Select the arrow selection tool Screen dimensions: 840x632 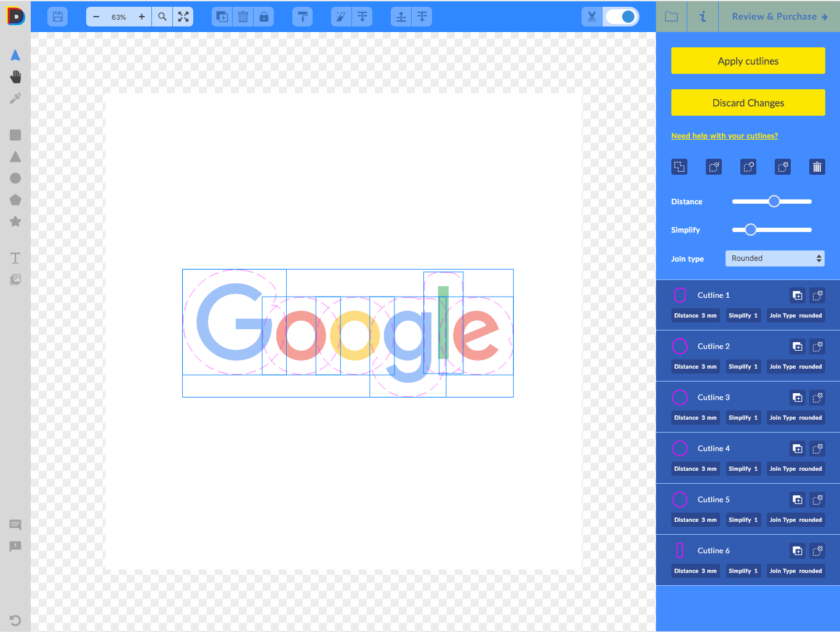pyautogui.click(x=15, y=55)
